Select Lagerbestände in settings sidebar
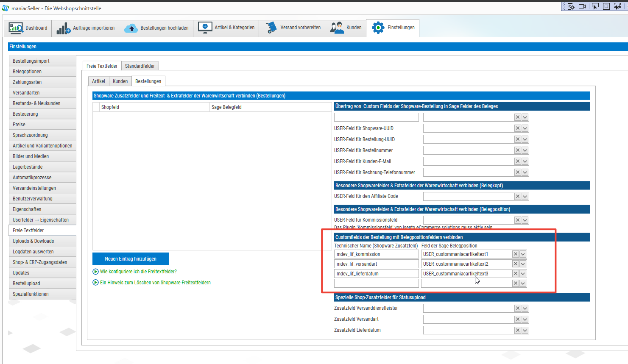The image size is (628, 364). (42, 167)
